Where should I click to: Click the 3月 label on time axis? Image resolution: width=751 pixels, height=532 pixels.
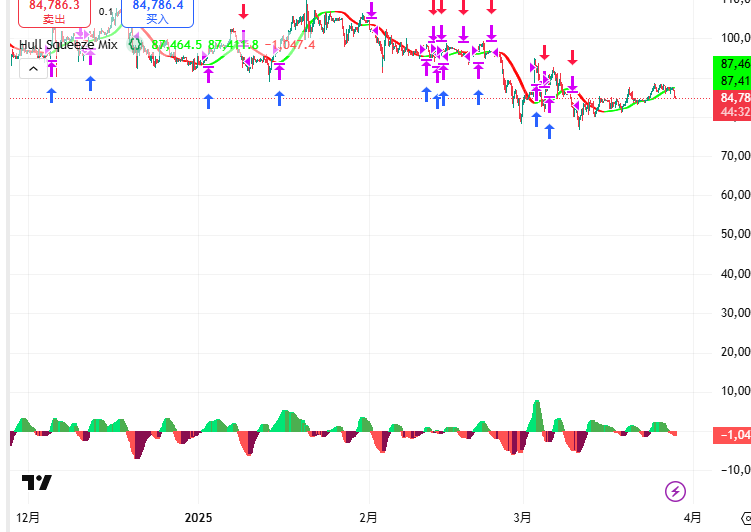point(523,518)
